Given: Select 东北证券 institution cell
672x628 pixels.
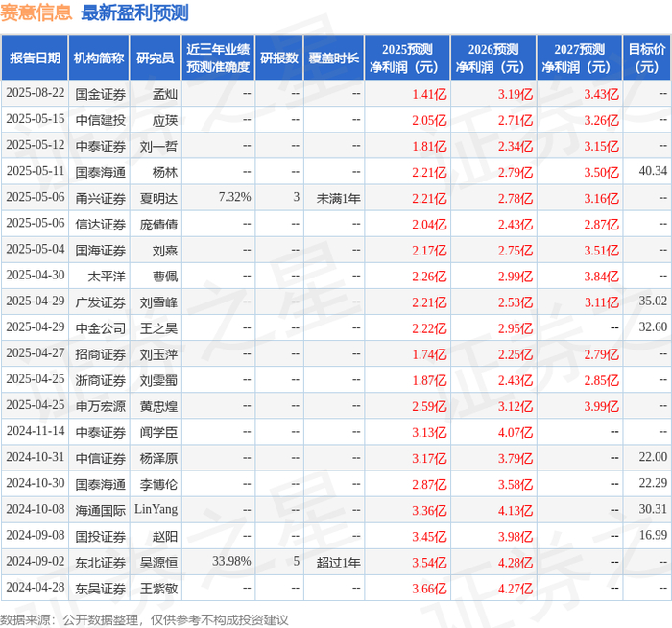Looking at the screenshot, I should (100, 562).
